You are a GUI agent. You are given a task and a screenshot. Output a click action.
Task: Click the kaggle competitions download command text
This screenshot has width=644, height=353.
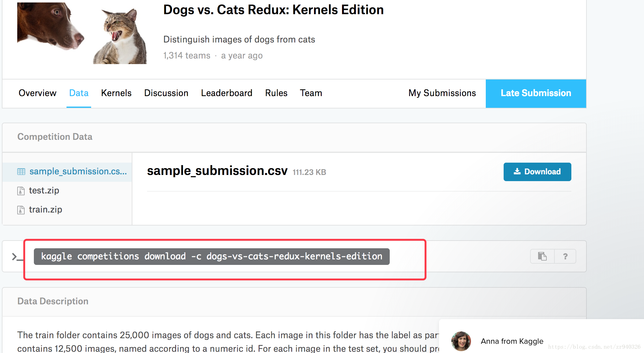(x=211, y=256)
